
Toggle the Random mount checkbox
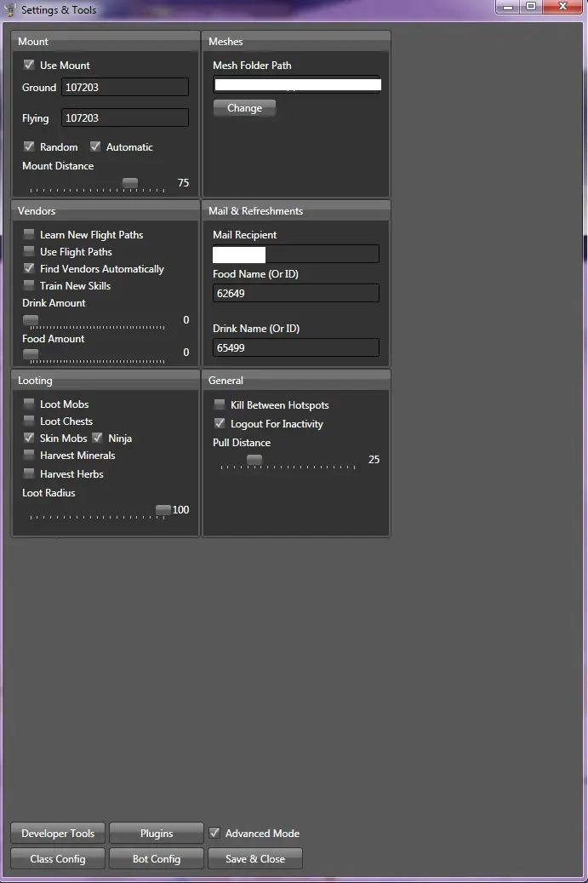point(29,146)
